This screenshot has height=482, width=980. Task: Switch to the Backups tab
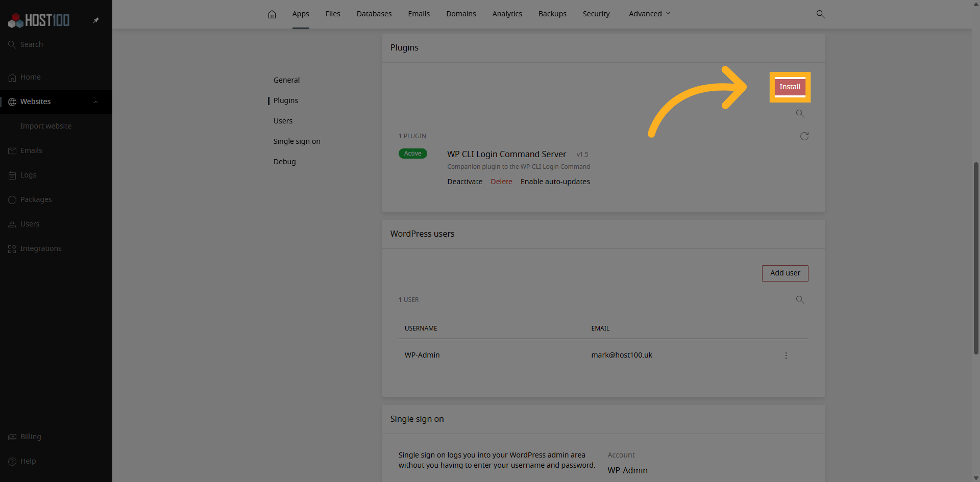[552, 14]
